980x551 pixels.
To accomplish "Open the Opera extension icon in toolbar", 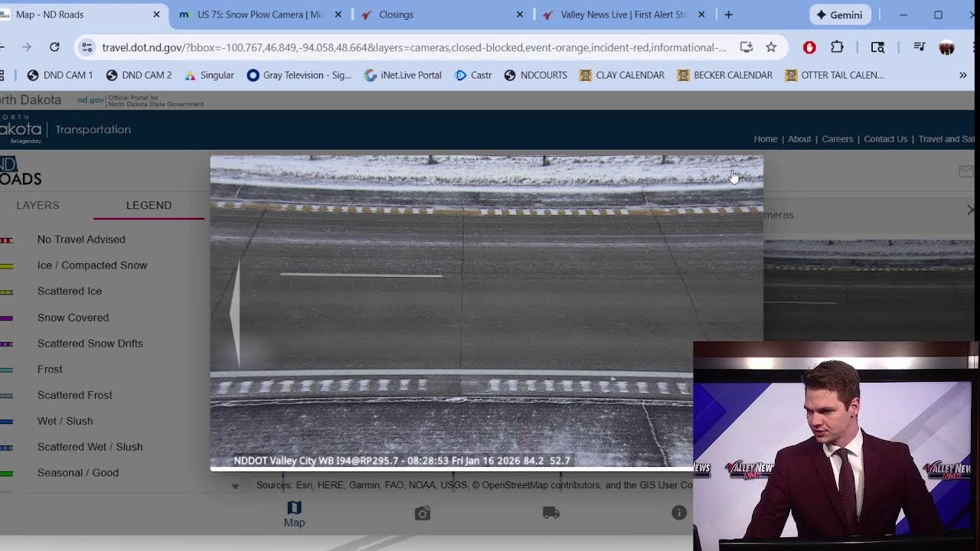I will [x=809, y=47].
